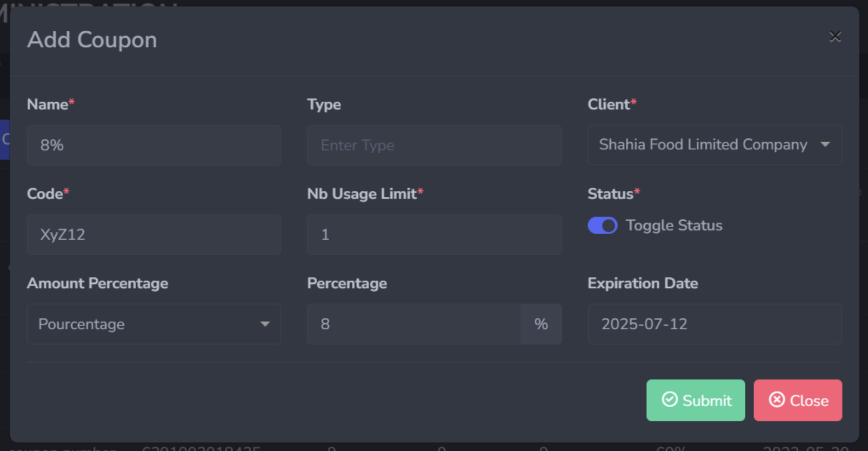The height and width of the screenshot is (451, 868).
Task: Click the Add Coupon dialog title
Action: point(92,40)
